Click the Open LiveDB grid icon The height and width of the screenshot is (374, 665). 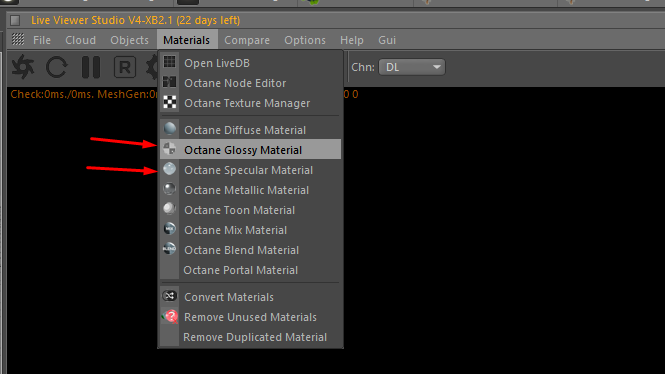[170, 62]
